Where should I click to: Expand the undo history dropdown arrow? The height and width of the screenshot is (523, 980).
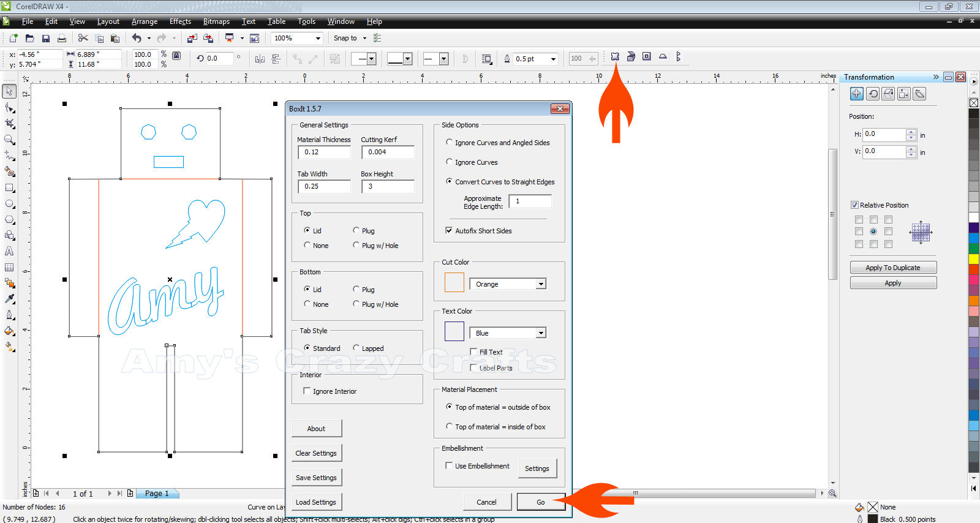(x=149, y=38)
